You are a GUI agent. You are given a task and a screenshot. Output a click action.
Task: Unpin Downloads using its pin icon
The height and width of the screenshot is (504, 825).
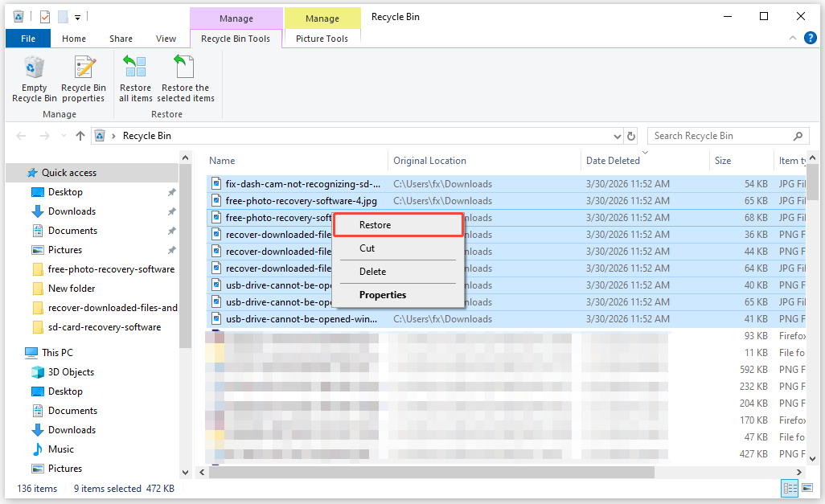point(171,211)
